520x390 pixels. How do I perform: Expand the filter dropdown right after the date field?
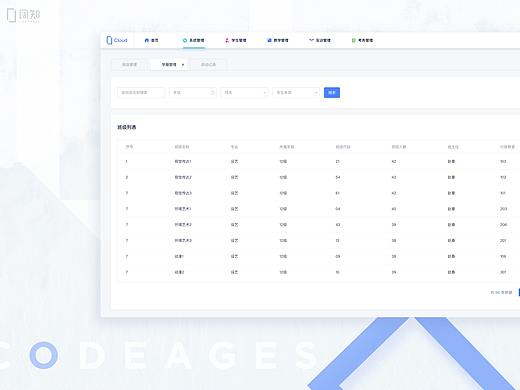[x=244, y=92]
